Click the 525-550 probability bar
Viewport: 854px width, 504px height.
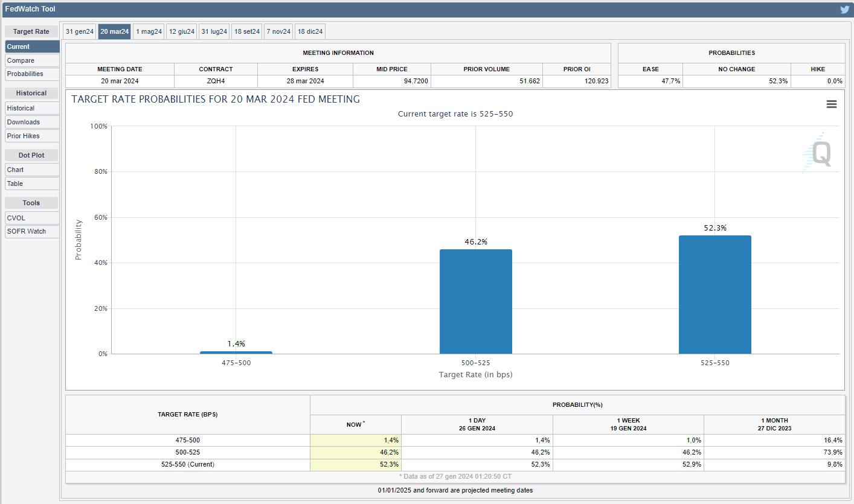[x=714, y=295]
